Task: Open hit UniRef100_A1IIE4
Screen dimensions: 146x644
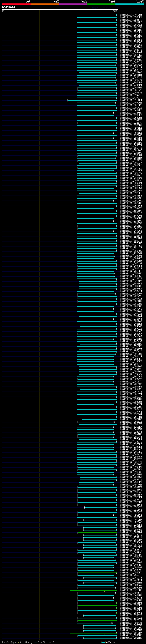Action: (131, 100)
